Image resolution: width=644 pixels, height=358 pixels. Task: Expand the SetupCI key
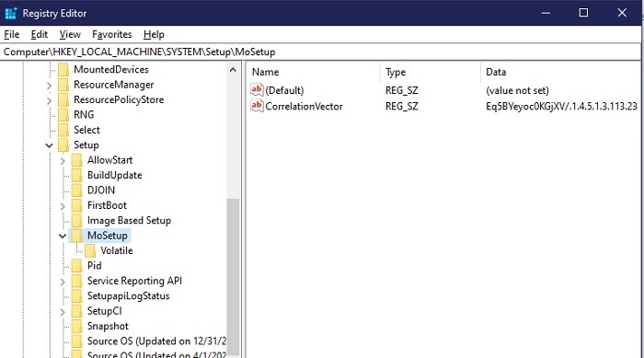[x=63, y=312]
